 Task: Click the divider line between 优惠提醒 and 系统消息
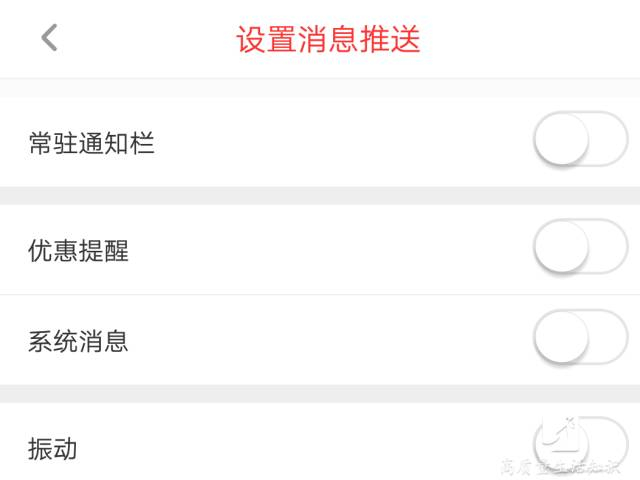[320, 295]
